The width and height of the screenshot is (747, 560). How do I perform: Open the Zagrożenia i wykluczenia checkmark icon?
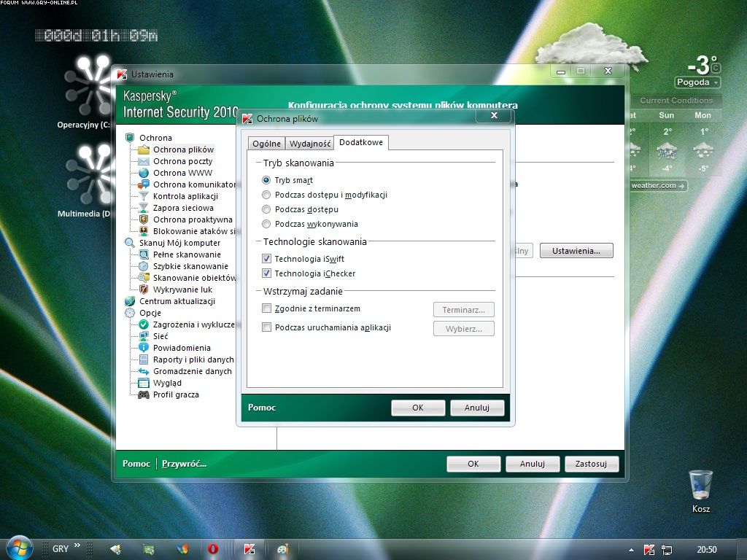[144, 324]
